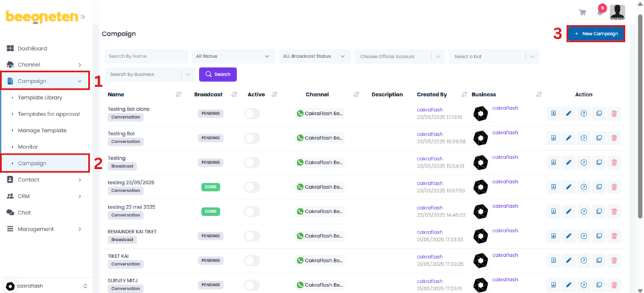Enable Active switch for testing 22 mei 2025
Image resolution: width=644 pixels, height=293 pixels.
pyautogui.click(x=252, y=211)
